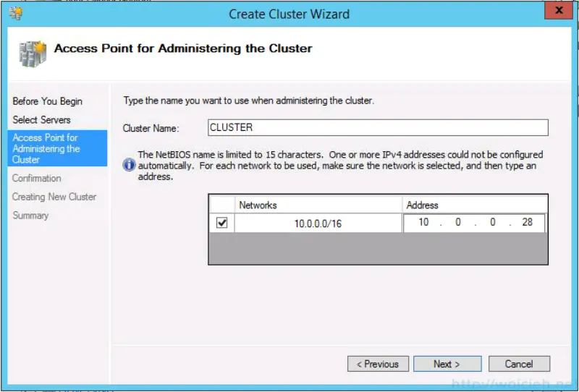This screenshot has width=579, height=392.
Task: Click the first octet of the IP address
Action: click(x=423, y=223)
